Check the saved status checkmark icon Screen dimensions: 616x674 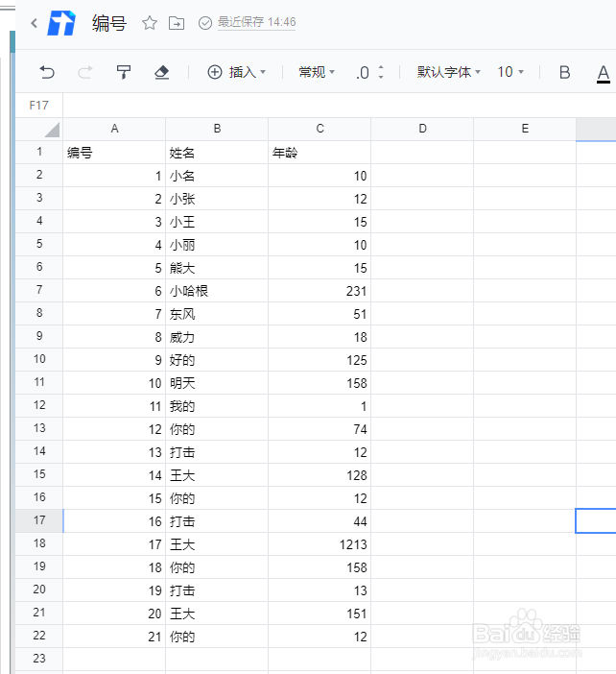click(205, 23)
